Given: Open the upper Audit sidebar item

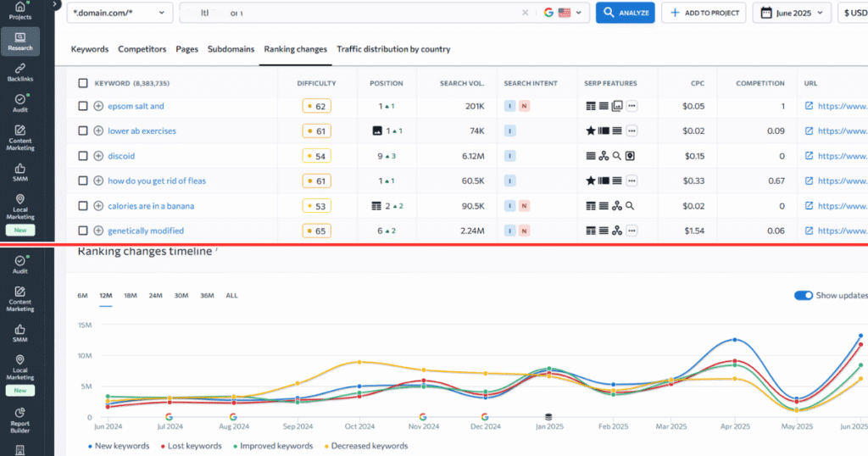Looking at the screenshot, I should pos(20,103).
